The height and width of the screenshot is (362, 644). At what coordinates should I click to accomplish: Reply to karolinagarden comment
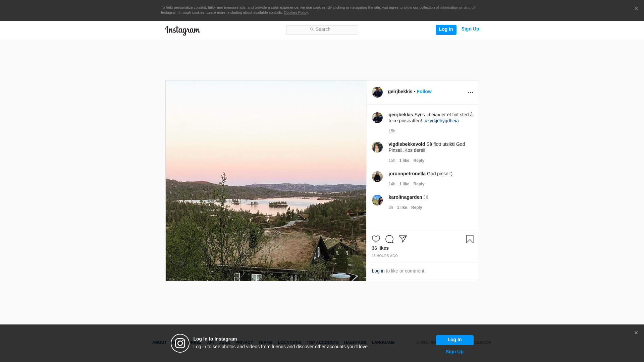click(417, 207)
